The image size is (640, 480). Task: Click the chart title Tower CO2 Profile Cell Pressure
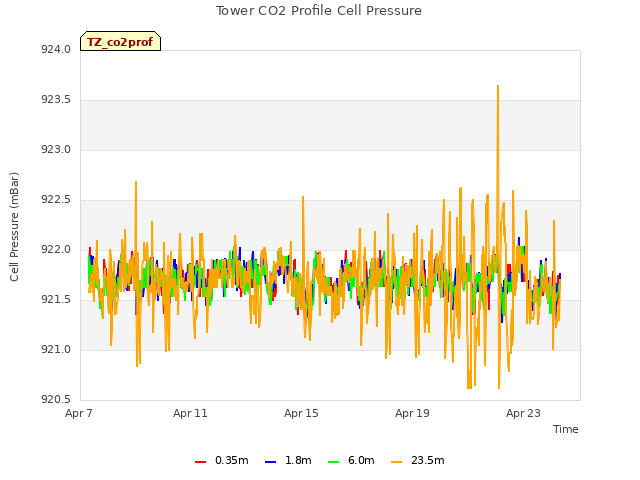click(x=319, y=11)
